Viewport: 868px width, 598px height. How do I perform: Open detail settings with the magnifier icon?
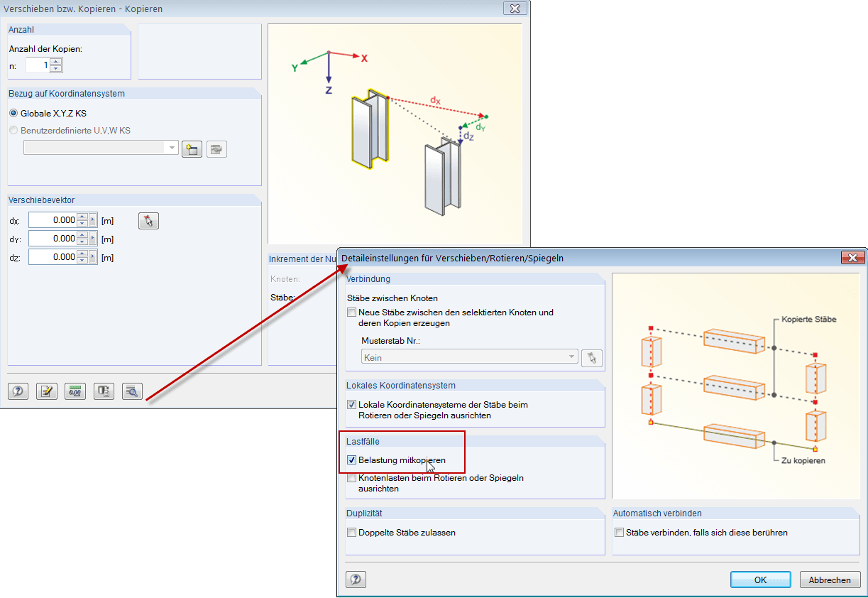pos(132,391)
